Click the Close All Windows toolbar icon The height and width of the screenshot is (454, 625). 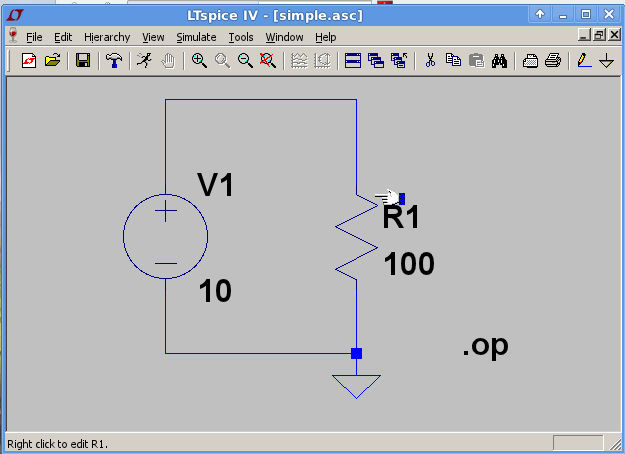(x=399, y=61)
